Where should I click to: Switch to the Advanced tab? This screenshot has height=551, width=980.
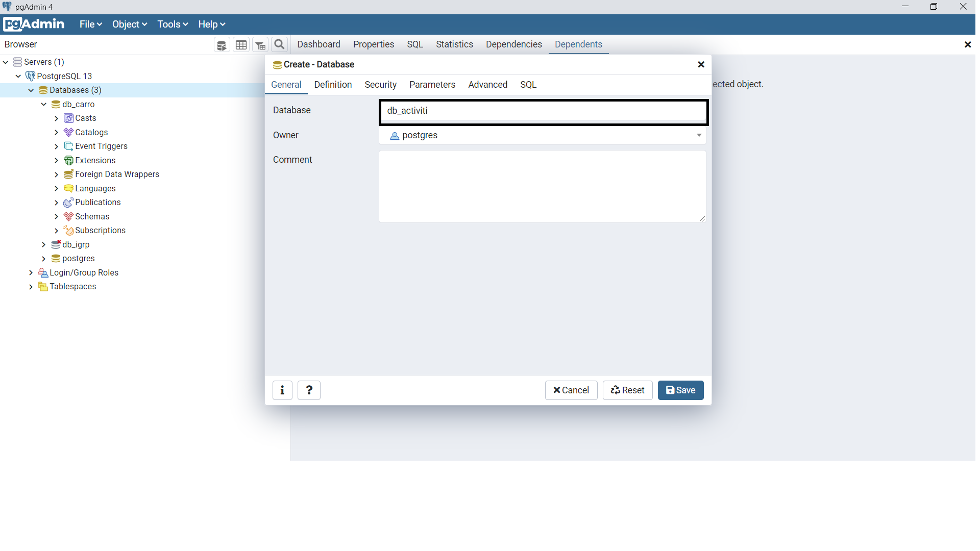488,85
